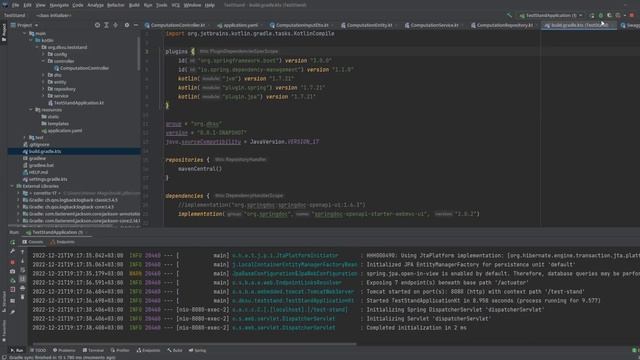Collapse the main folder
Screen dimensions: 640x360
(24, 33)
